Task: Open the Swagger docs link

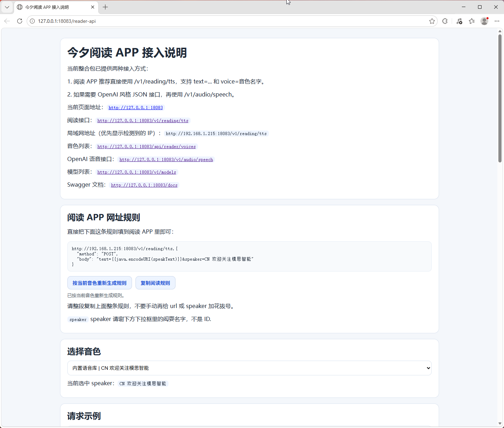Action: coord(144,185)
